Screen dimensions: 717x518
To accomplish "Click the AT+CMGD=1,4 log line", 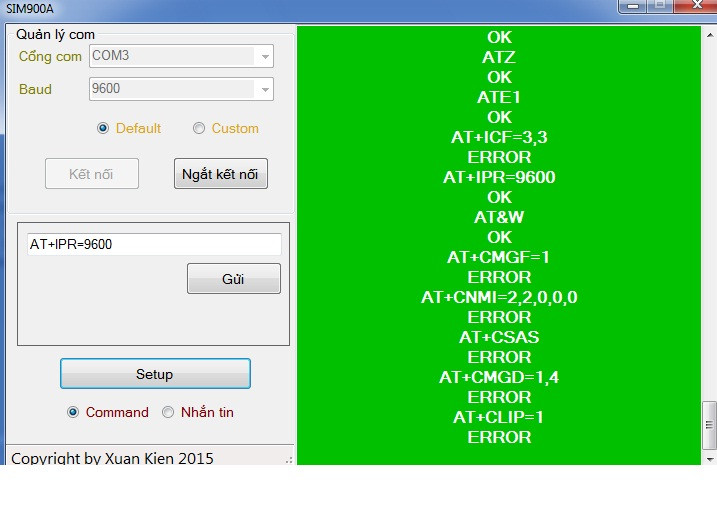I will (499, 377).
